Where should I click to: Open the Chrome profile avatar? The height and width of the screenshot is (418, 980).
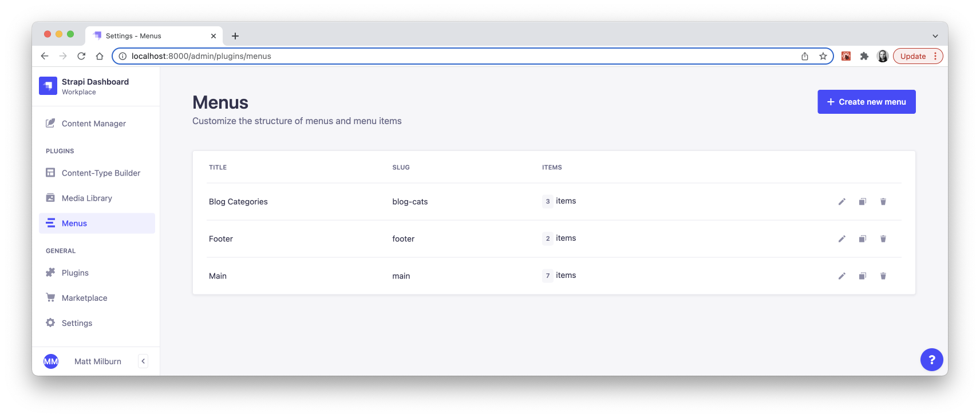click(883, 56)
